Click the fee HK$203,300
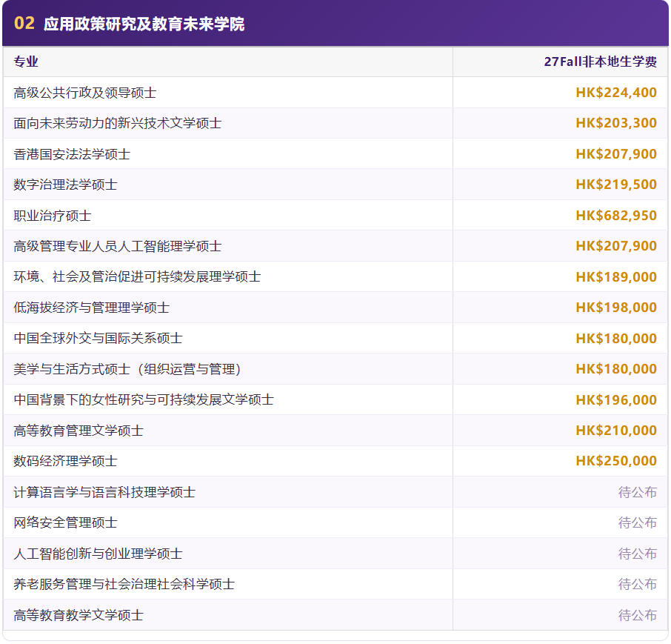The height and width of the screenshot is (644, 671). click(x=616, y=123)
